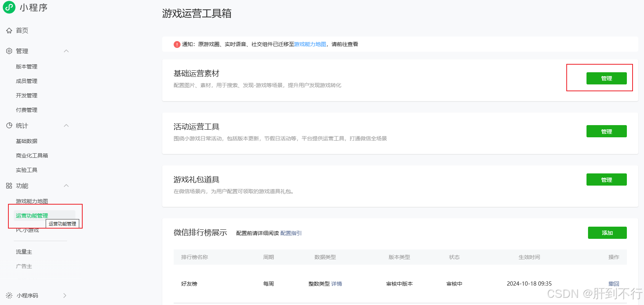This screenshot has height=305, width=644.
Task: Click 管理 button for 基础运营素材
Action: pos(606,78)
